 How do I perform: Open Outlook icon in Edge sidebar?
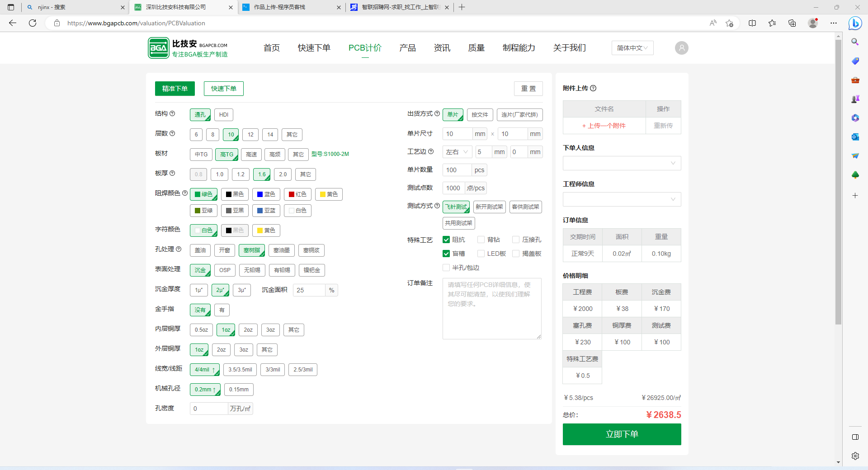tap(855, 137)
